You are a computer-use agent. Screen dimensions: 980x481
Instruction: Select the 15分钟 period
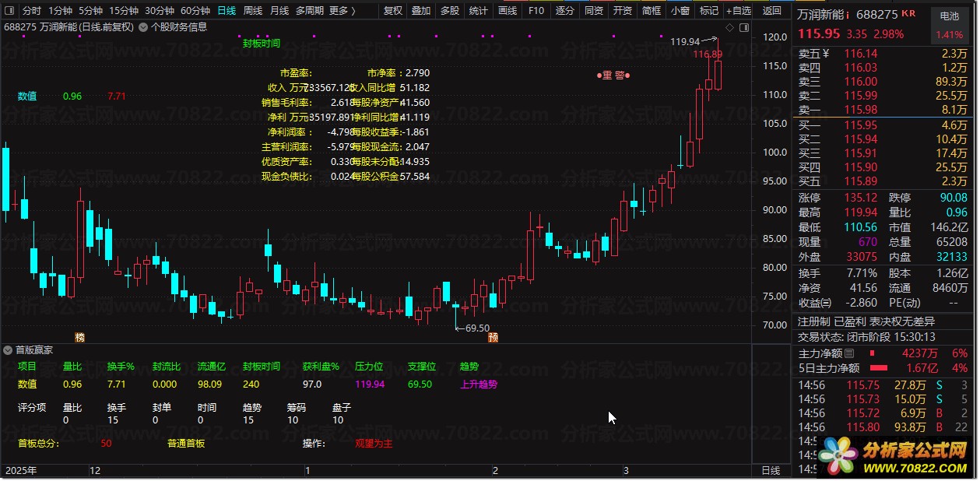point(124,11)
